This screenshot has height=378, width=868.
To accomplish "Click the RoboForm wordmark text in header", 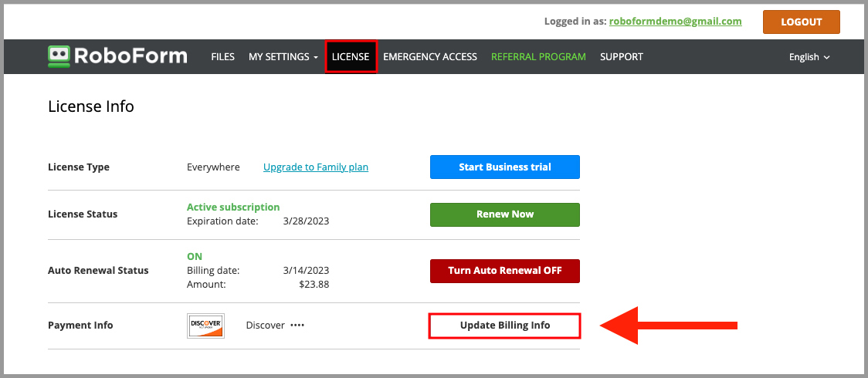I will tap(130, 56).
